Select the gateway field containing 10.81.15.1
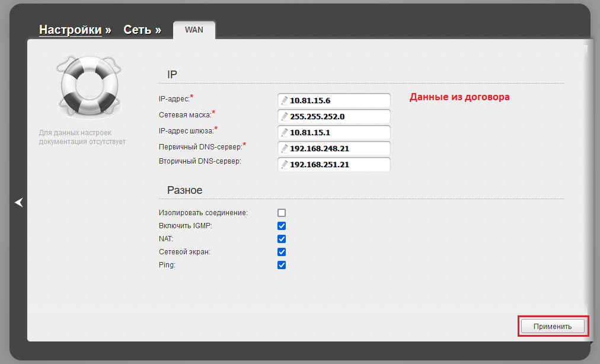Screen dimensions: 600x364 coord(338,132)
